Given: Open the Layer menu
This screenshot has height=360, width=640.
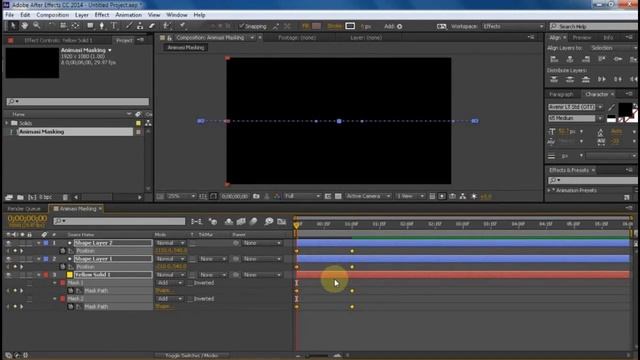Looking at the screenshot, I should point(82,15).
